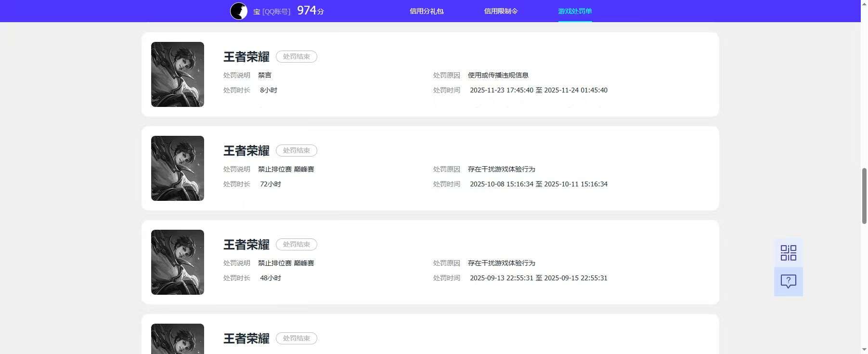Click the user avatar in the header
868x354 pixels.
239,11
